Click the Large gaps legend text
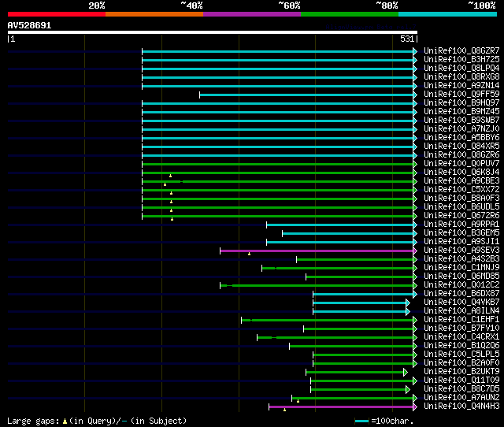Image resolution: width=504 pixels, height=427 pixels. pyautogui.click(x=97, y=421)
